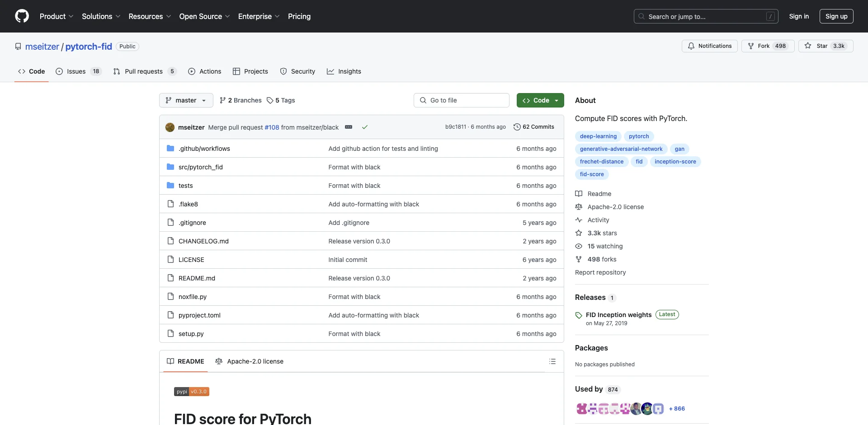Open commit b9c1811 link

[455, 127]
